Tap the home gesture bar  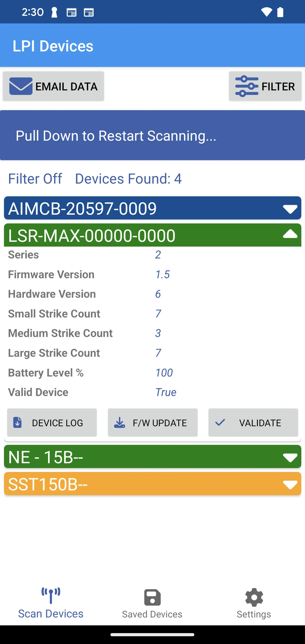coord(152,635)
